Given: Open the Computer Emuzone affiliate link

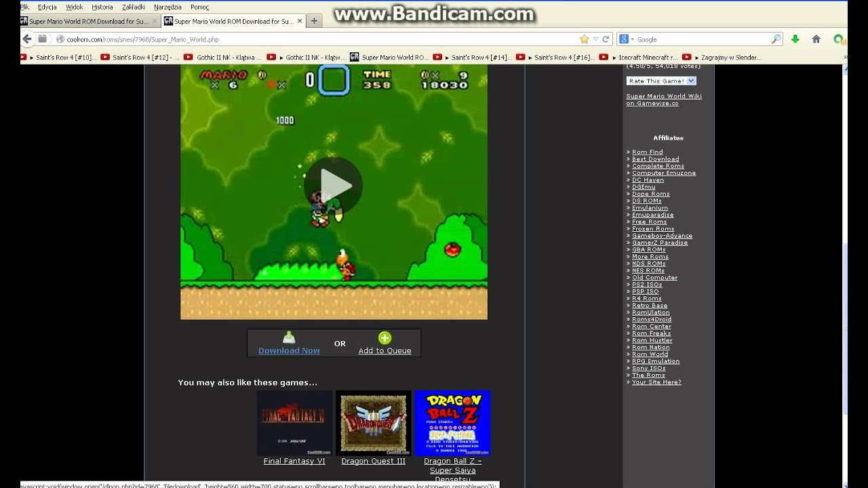Looking at the screenshot, I should point(663,173).
